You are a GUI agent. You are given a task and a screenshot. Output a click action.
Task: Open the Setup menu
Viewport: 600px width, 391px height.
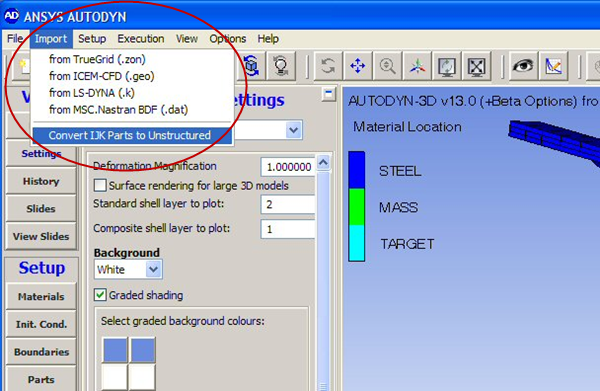pos(92,39)
